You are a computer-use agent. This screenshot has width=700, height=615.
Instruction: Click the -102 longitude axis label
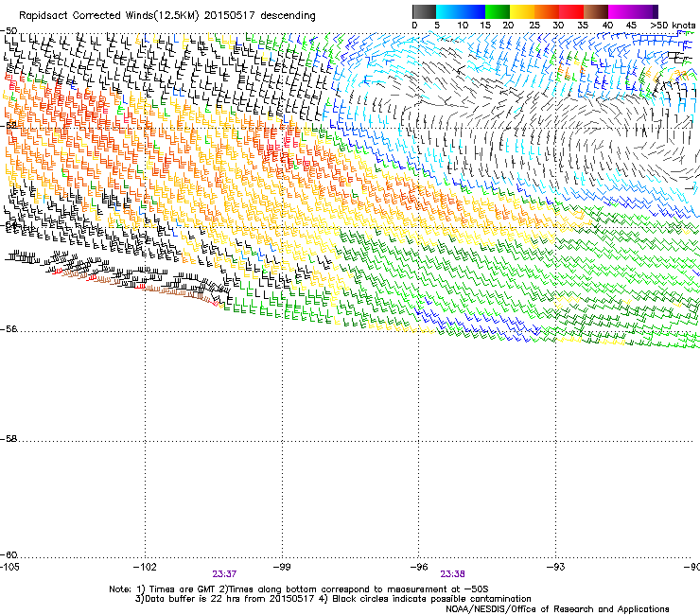pos(145,567)
